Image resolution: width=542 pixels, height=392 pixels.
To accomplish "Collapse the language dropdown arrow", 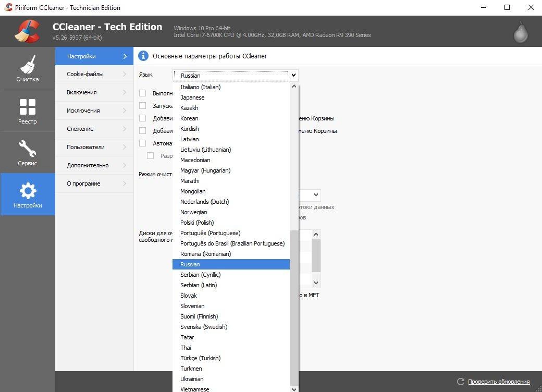I will coord(293,75).
